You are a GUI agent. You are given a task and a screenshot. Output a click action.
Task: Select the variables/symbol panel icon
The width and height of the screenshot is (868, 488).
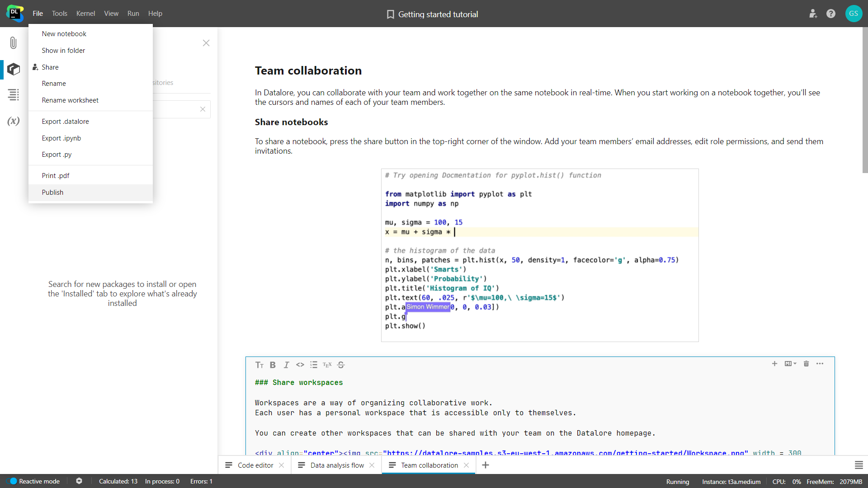14,121
